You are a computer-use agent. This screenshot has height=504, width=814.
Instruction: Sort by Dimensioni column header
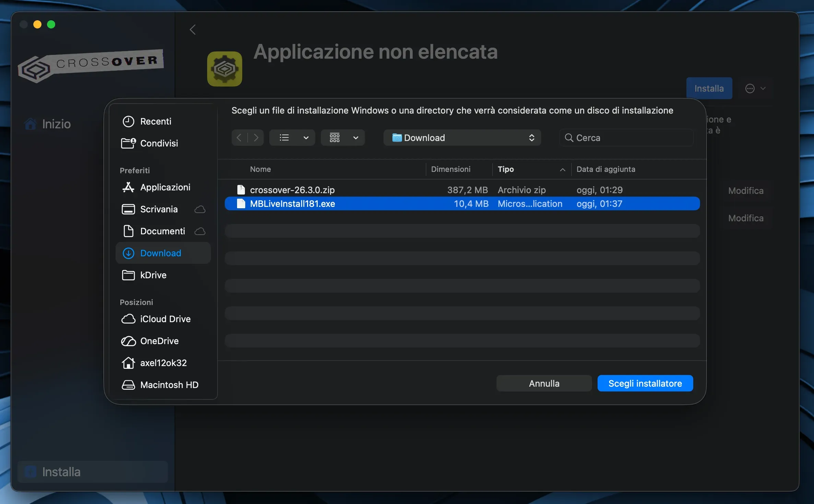[x=450, y=169]
